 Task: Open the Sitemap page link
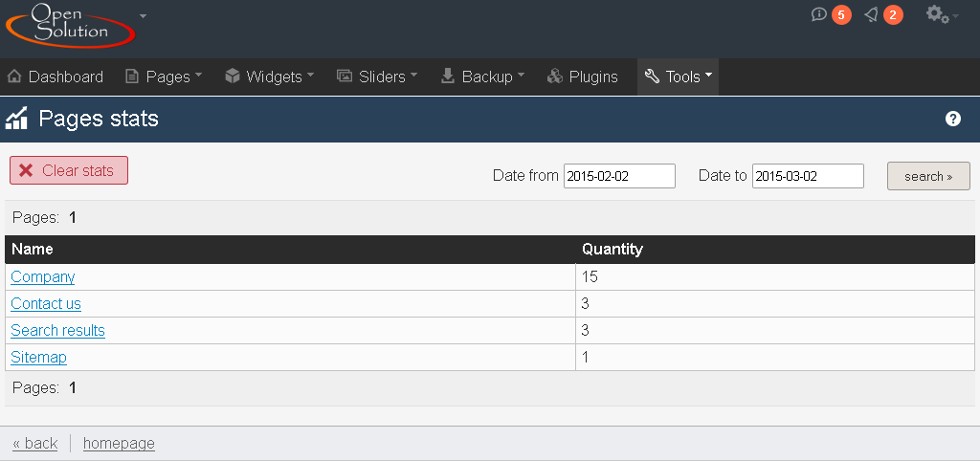click(x=38, y=358)
